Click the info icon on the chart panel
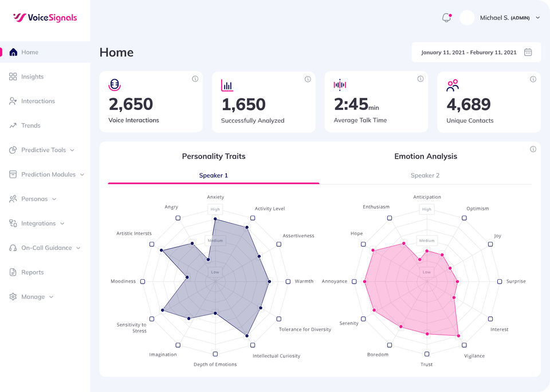This screenshot has width=550, height=392. (533, 149)
